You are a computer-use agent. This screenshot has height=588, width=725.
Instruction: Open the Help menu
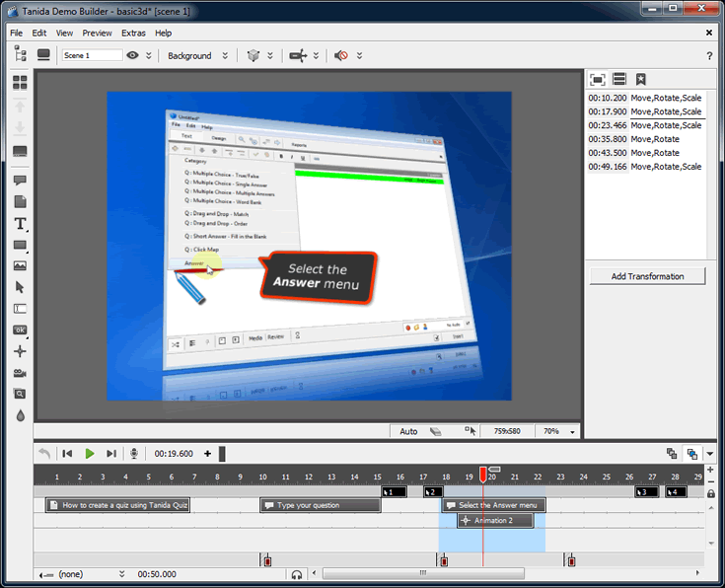tap(163, 33)
